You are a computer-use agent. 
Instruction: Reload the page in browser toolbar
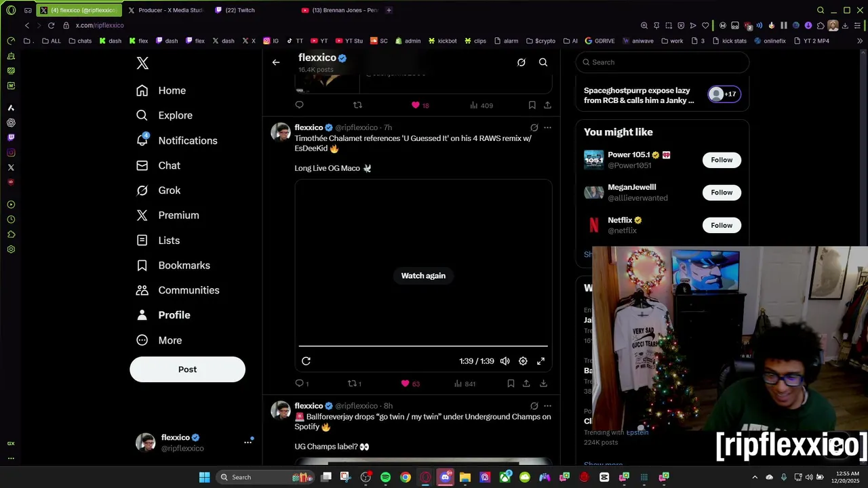point(51,25)
